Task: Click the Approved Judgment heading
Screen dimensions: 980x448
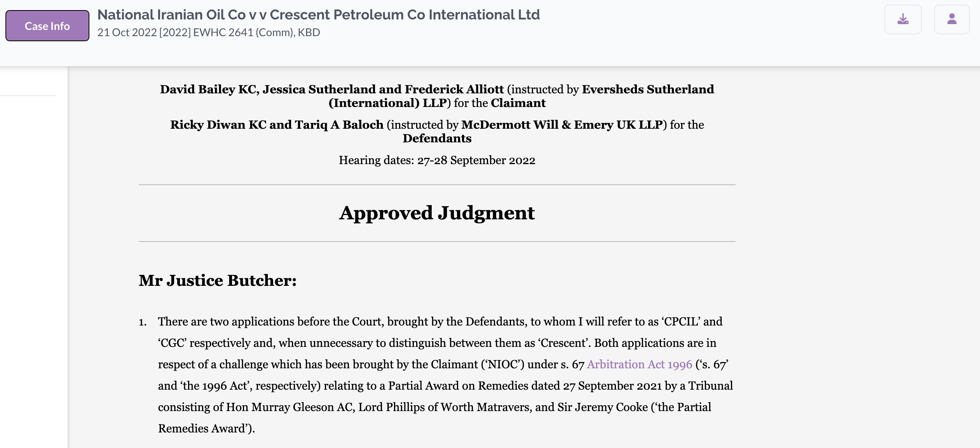Action: (437, 213)
